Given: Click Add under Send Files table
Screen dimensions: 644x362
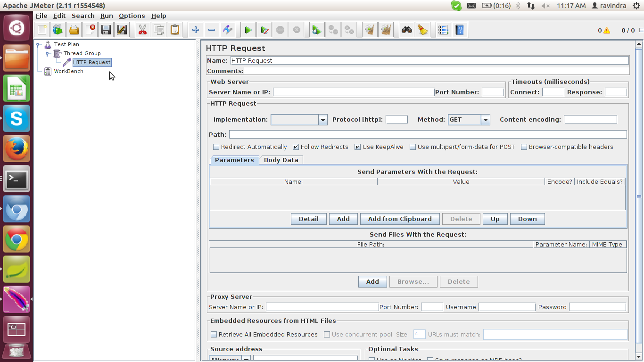Looking at the screenshot, I should (x=372, y=282).
